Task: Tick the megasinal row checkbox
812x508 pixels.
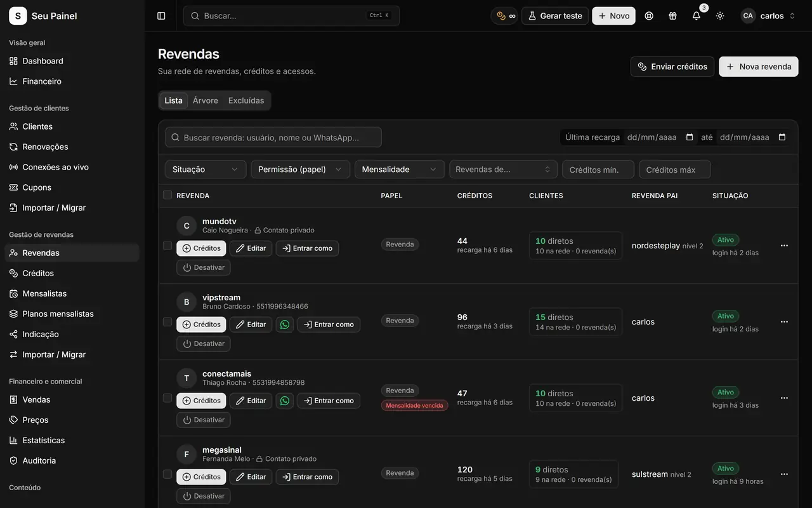Action: (x=167, y=474)
